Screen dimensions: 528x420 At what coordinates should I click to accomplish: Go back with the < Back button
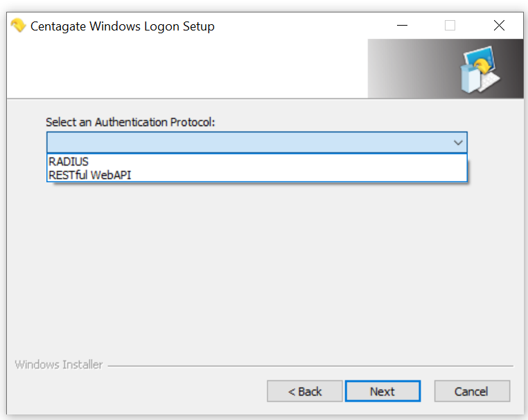point(305,392)
